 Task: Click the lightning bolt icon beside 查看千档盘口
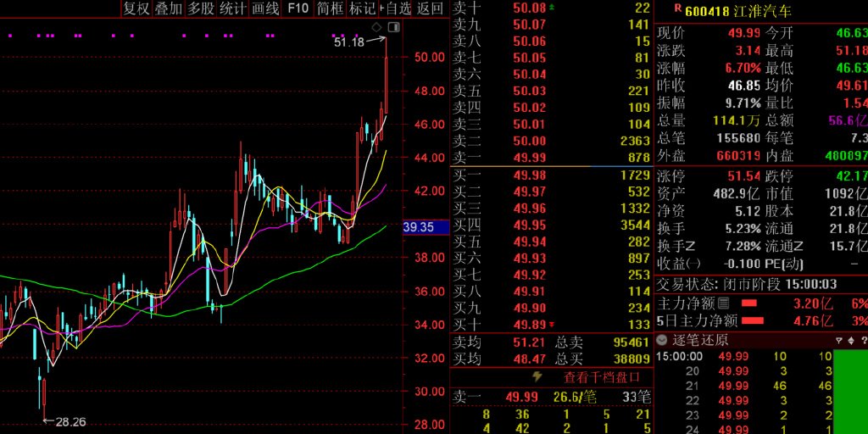pyautogui.click(x=537, y=376)
